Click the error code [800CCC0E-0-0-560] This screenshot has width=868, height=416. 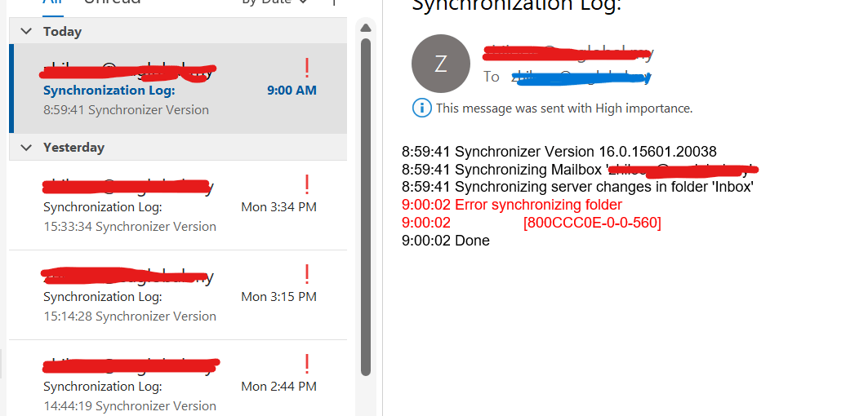[592, 223]
